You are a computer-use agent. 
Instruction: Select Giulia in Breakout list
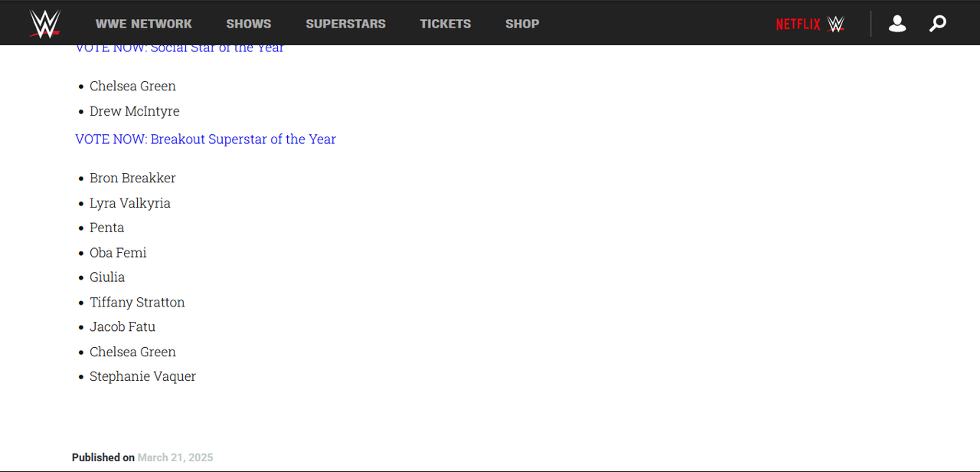[107, 277]
